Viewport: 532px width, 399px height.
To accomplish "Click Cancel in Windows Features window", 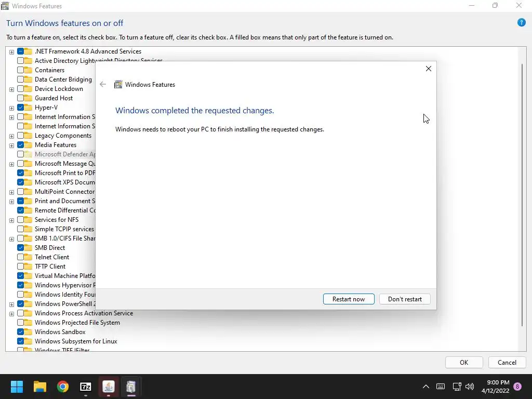I will pos(507,362).
